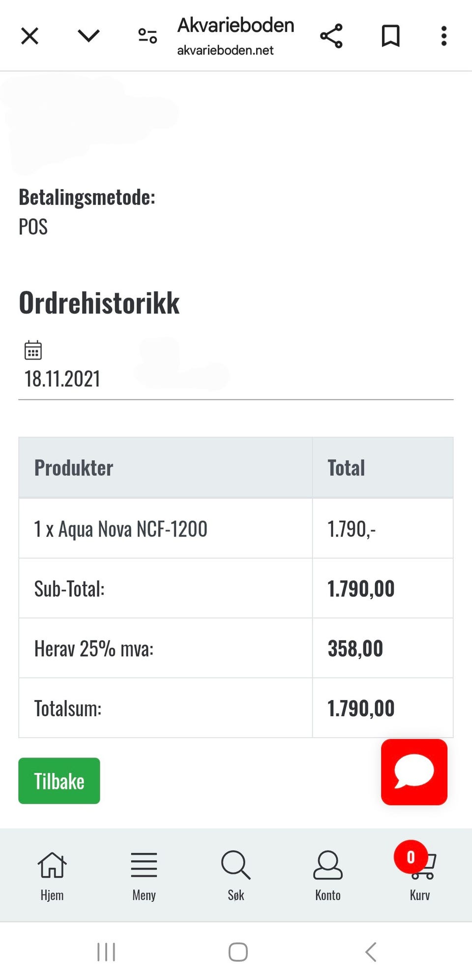Open the Meny hamburger tab
This screenshot has height=980, width=472.
144,875
